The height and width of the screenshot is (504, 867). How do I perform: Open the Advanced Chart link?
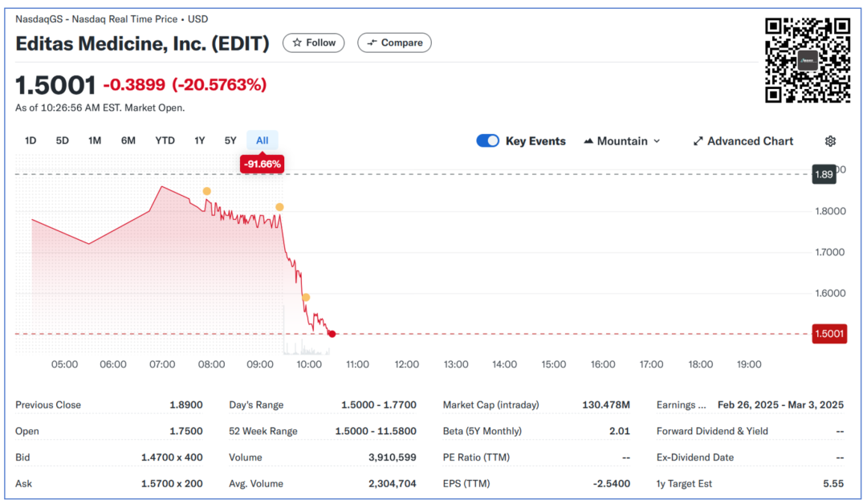click(x=750, y=141)
